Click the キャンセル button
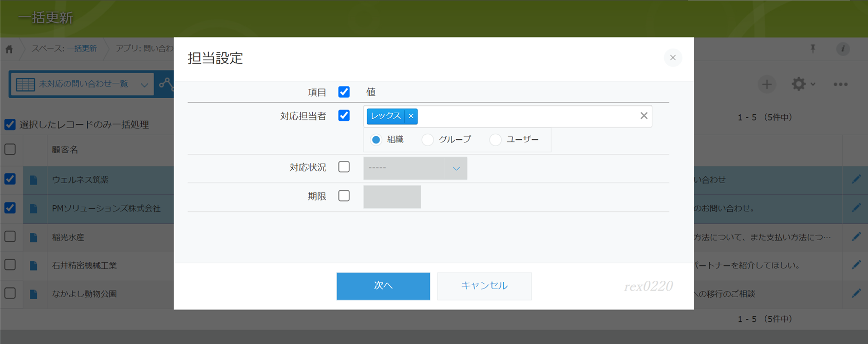 click(x=484, y=286)
